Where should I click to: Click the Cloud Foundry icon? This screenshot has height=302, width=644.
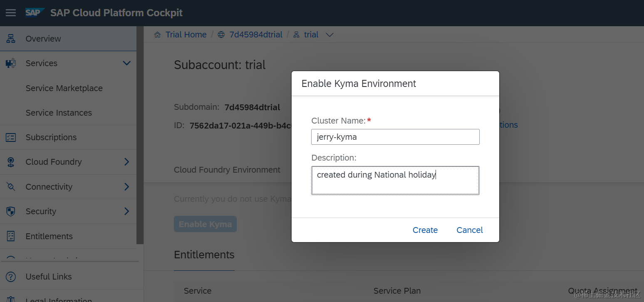[x=11, y=162]
